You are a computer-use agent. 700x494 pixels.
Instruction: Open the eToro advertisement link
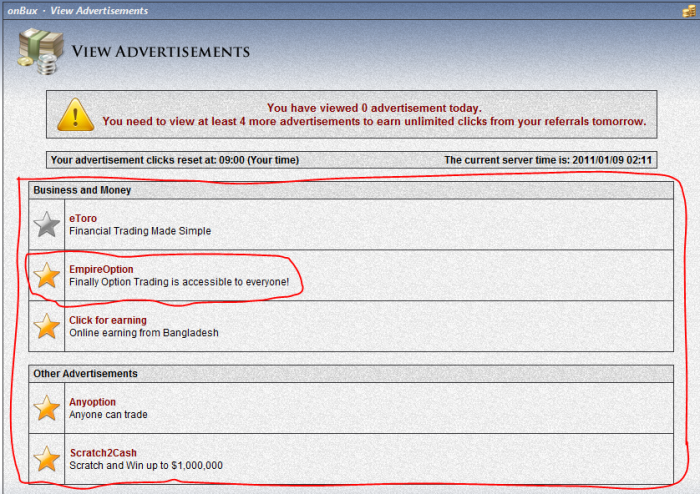coord(83,218)
